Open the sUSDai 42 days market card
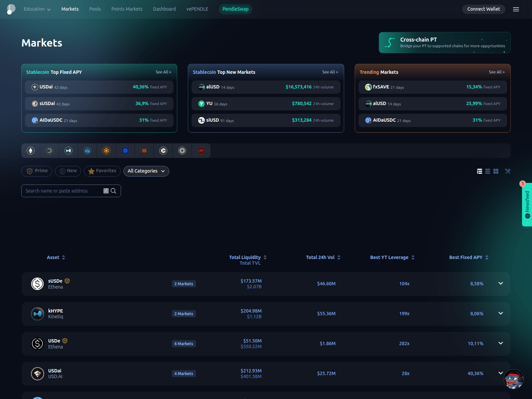The image size is (532, 399). click(99, 104)
